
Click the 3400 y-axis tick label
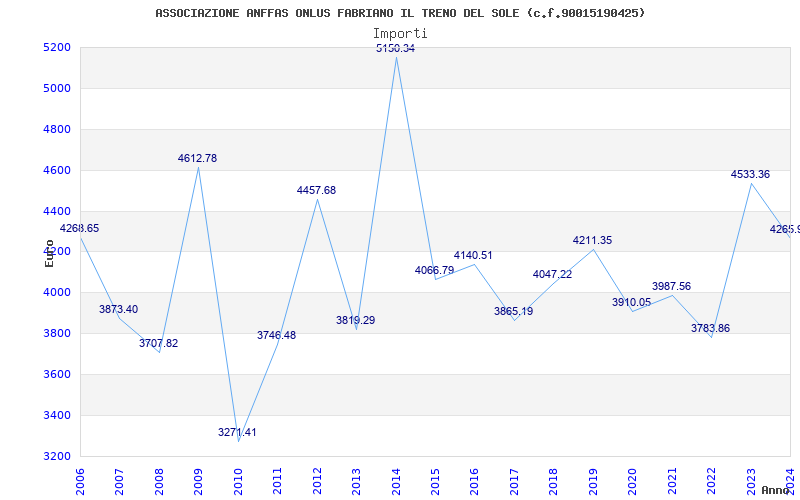[x=58, y=415]
